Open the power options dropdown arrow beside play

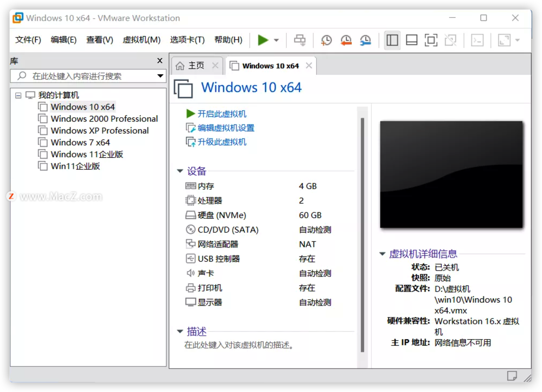(x=276, y=40)
